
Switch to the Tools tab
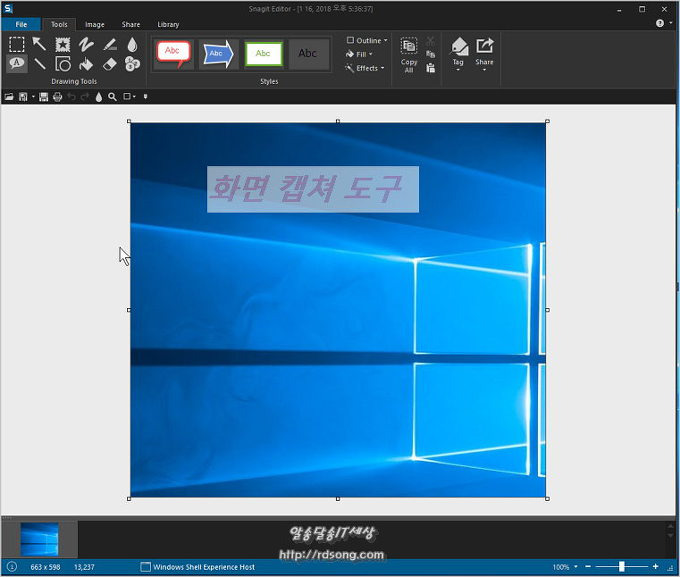pyautogui.click(x=59, y=24)
